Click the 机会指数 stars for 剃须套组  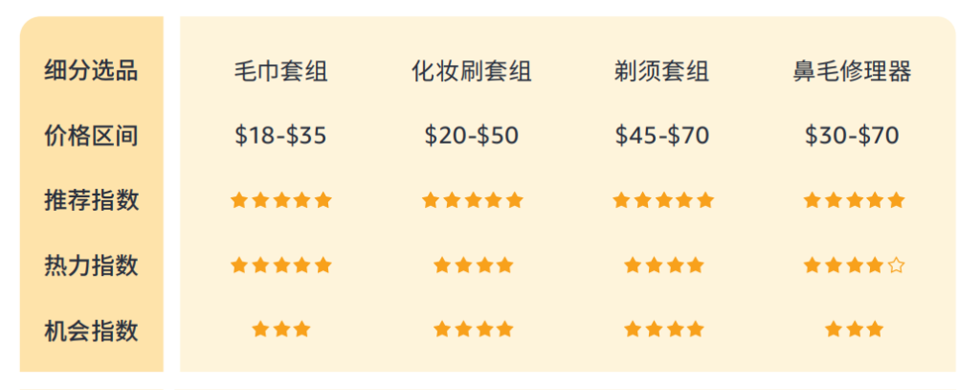click(x=663, y=330)
